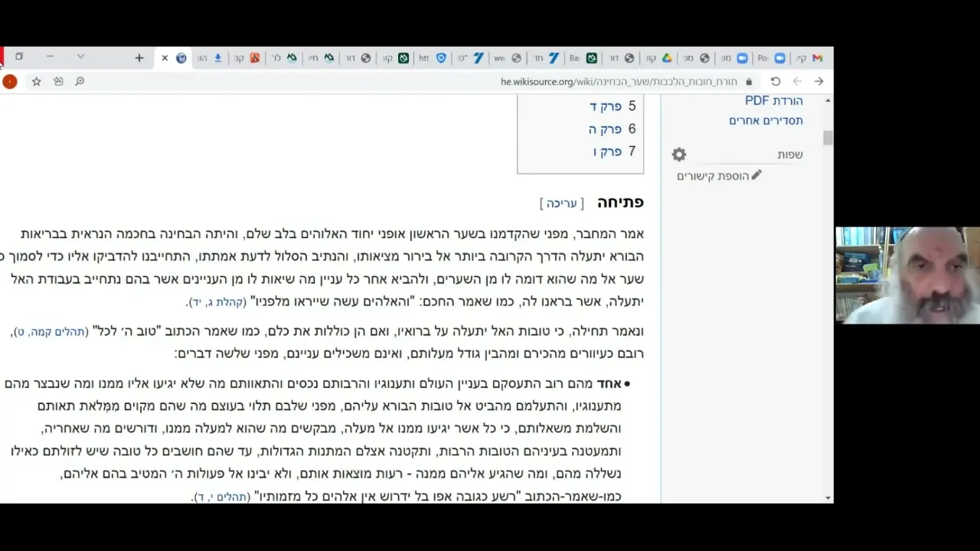Click the pencil icon beside הוספת קישורים
Image resolution: width=980 pixels, height=551 pixels.
[x=756, y=175]
